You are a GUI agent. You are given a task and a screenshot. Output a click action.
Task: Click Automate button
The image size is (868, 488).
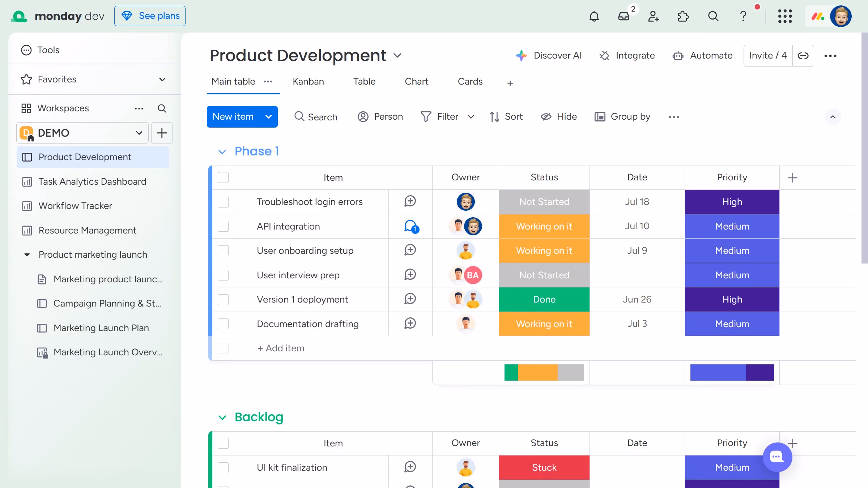pyautogui.click(x=702, y=56)
